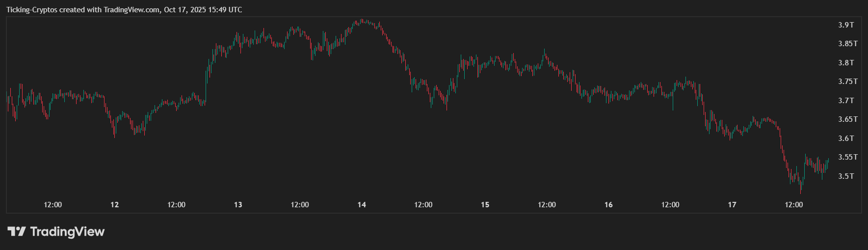Click the highest candle peak of the chart

362,20
